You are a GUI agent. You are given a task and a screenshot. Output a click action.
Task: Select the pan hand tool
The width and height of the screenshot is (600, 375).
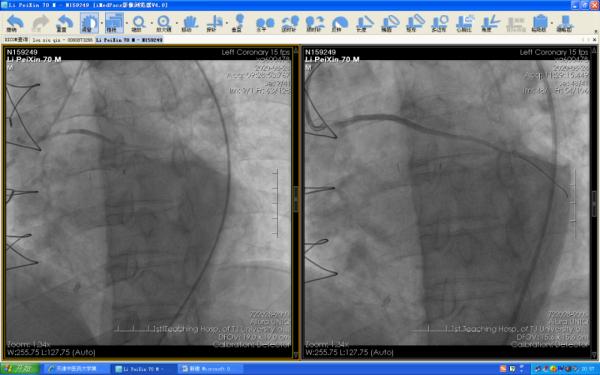[189, 23]
